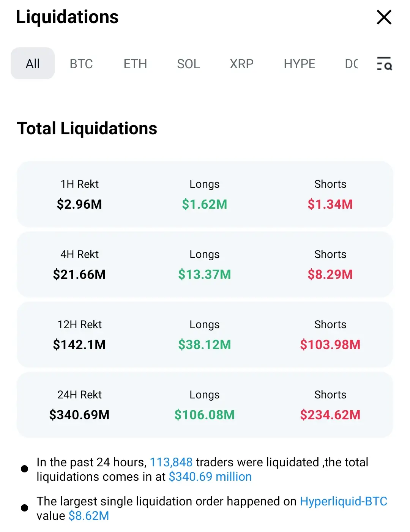
Task: Tap the Total Liquidations heading
Action: pyautogui.click(x=87, y=128)
